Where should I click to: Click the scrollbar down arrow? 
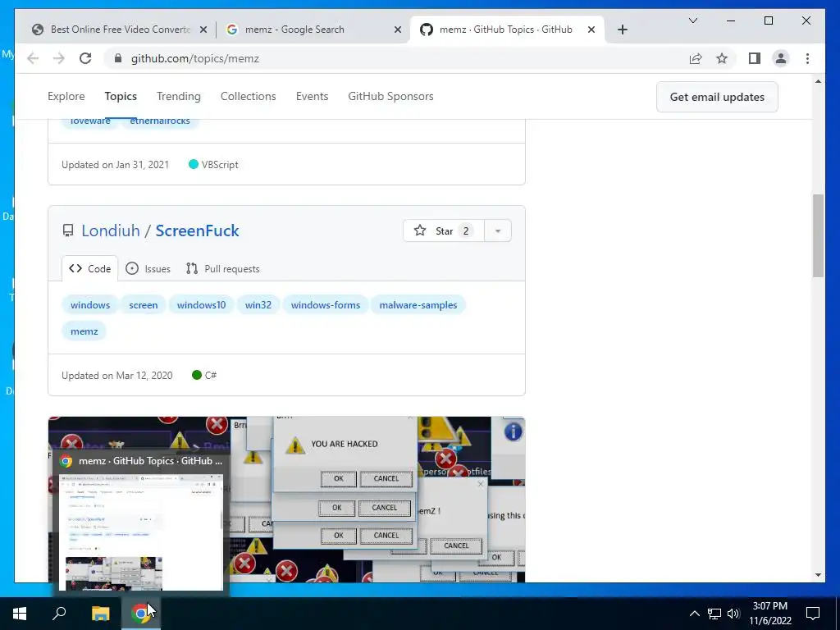818,575
